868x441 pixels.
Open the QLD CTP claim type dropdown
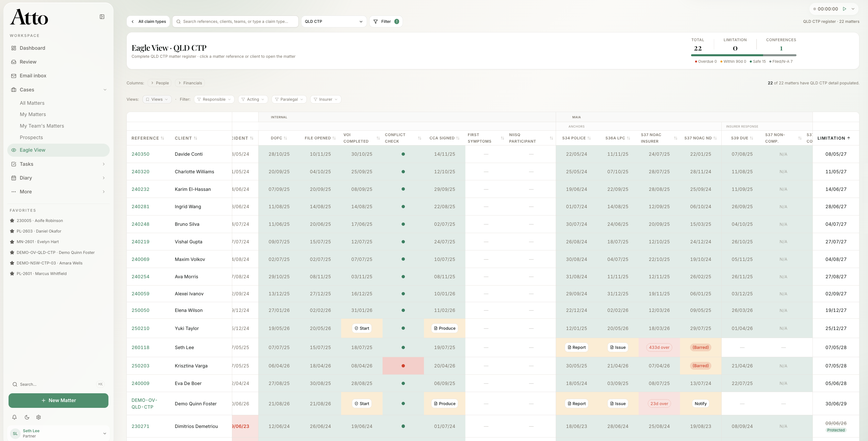tap(334, 22)
